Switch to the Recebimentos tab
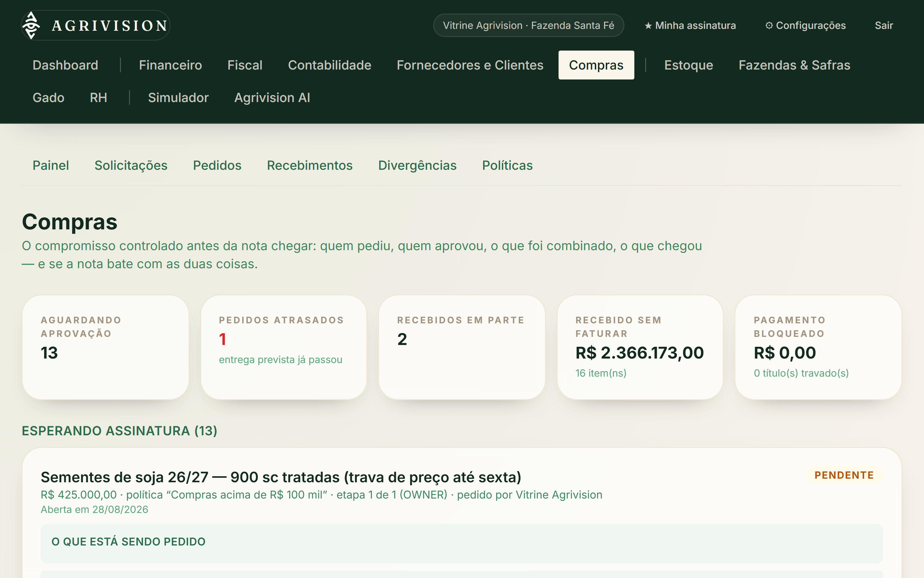The image size is (924, 578). [x=310, y=165]
